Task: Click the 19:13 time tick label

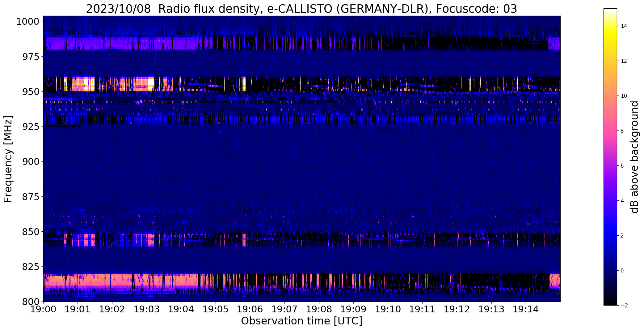Action: click(x=491, y=309)
